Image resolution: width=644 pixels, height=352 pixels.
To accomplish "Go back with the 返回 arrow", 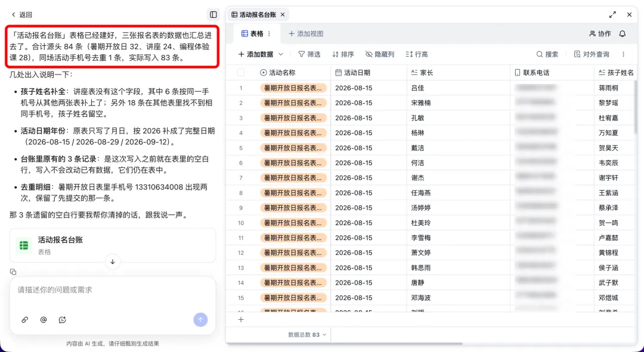I will 21,15.
